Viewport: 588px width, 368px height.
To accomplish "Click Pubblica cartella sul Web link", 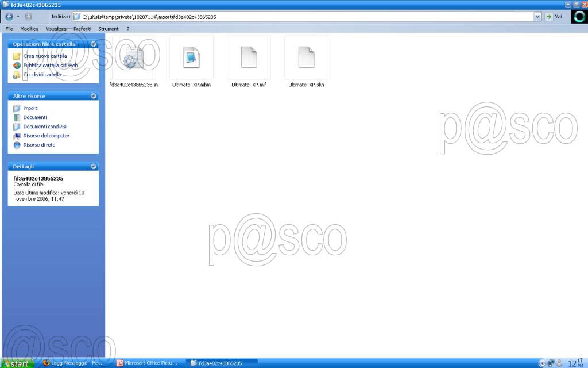I will coord(51,66).
